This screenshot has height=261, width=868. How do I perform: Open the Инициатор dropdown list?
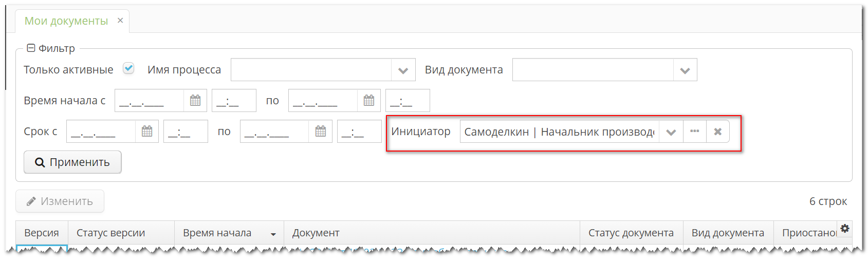[671, 132]
